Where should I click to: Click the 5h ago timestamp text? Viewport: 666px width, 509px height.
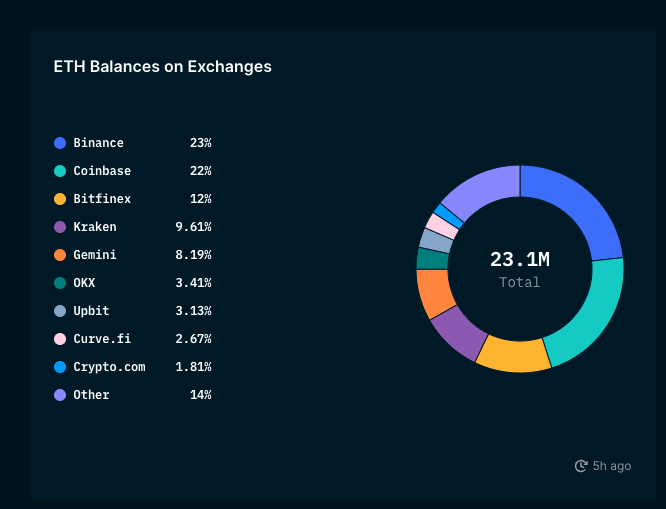(x=612, y=466)
